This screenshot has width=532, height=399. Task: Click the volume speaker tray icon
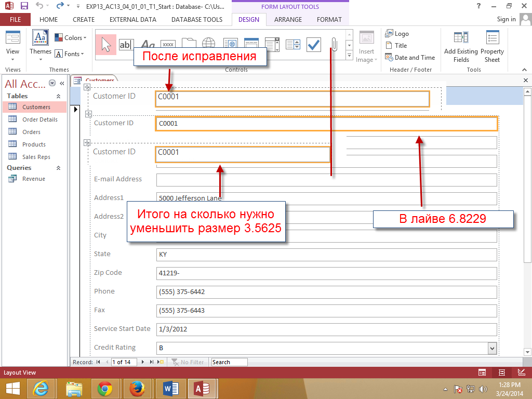[483, 389]
